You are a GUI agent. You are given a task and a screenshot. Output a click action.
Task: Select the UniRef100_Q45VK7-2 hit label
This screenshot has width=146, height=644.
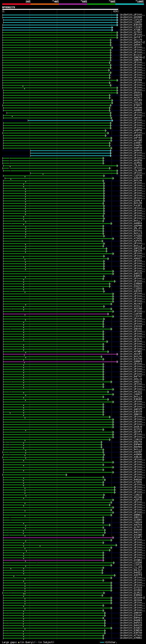132,42
